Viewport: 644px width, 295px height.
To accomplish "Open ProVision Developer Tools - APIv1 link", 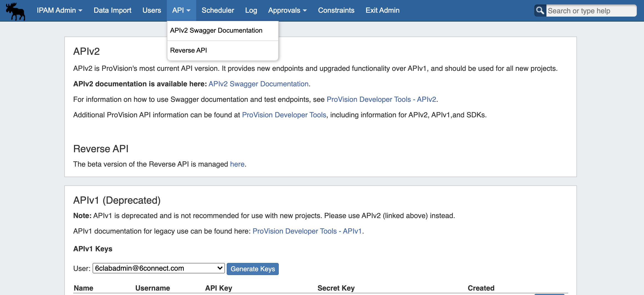I will pos(307,231).
